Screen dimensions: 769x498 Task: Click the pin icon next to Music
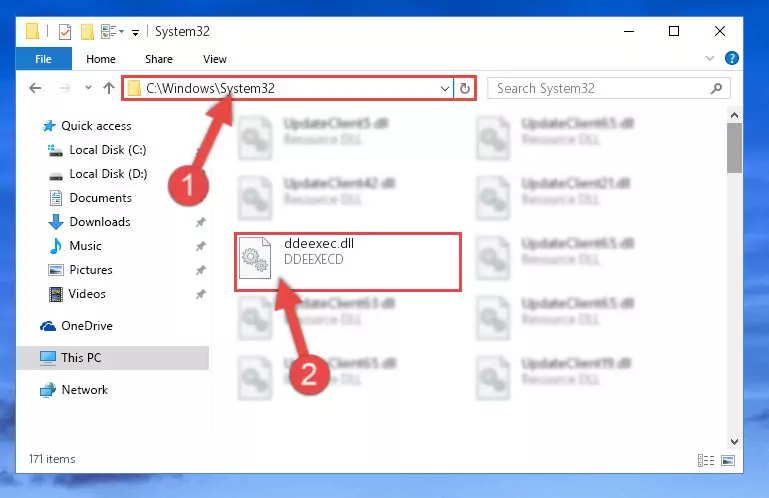click(200, 246)
